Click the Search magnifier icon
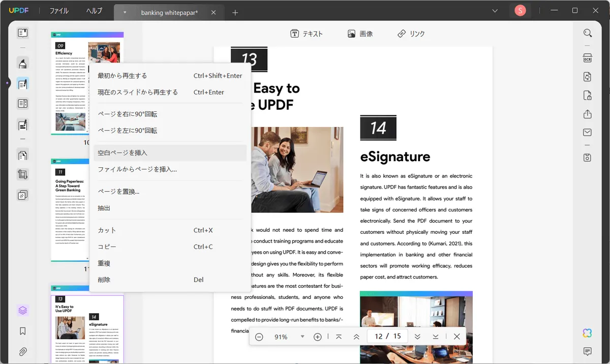The height and width of the screenshot is (364, 610). (x=588, y=33)
